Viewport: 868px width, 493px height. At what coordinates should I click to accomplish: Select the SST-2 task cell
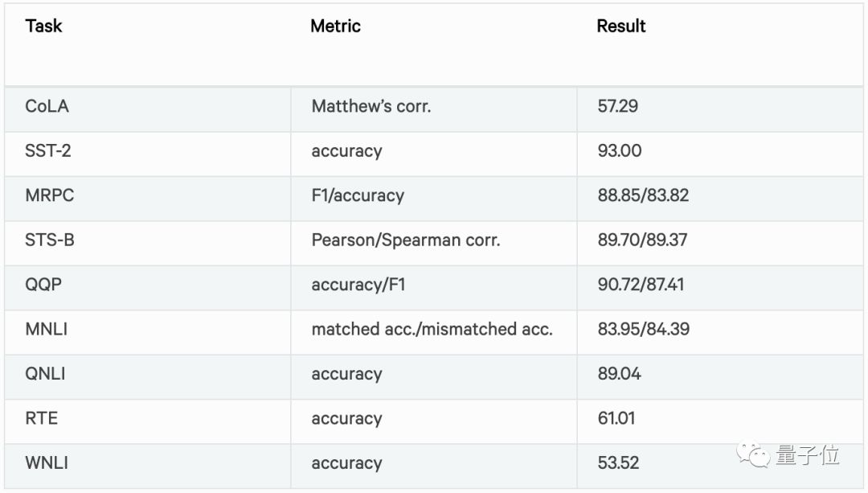tap(48, 151)
